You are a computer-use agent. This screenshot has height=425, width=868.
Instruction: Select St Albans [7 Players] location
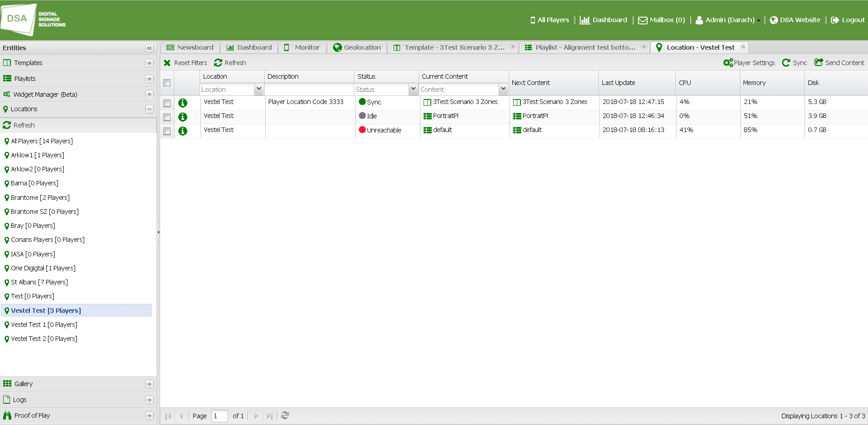(x=39, y=282)
